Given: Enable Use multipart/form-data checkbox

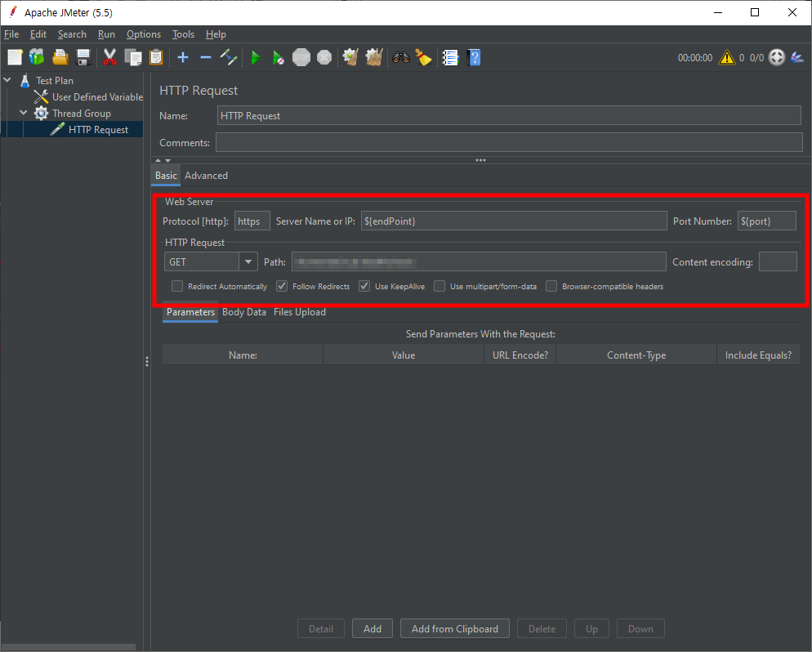Looking at the screenshot, I should pos(439,287).
